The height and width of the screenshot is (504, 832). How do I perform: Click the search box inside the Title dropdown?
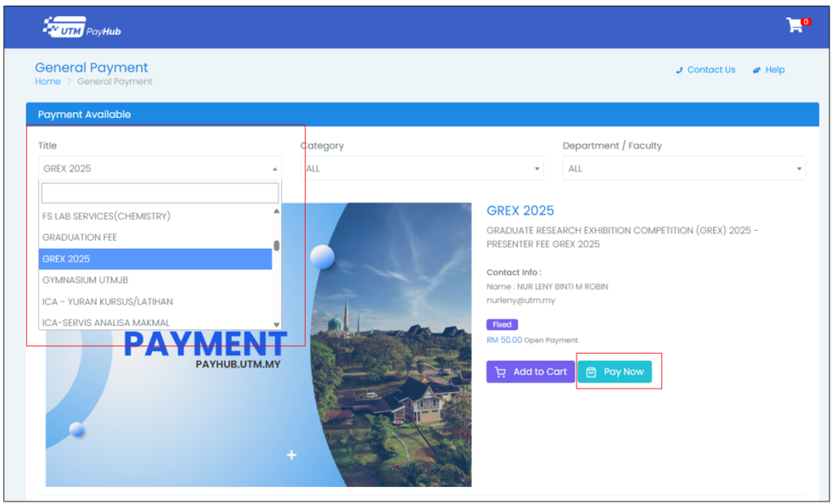click(x=160, y=193)
